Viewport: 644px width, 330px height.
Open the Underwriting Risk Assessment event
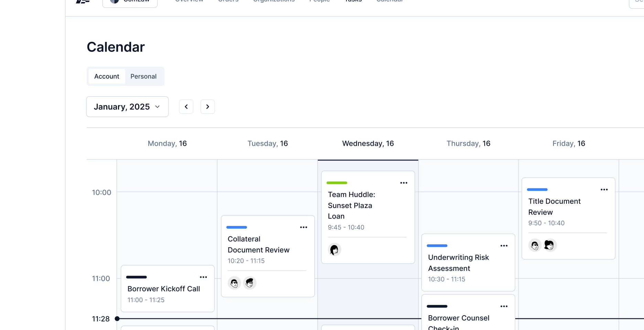pyautogui.click(x=458, y=263)
